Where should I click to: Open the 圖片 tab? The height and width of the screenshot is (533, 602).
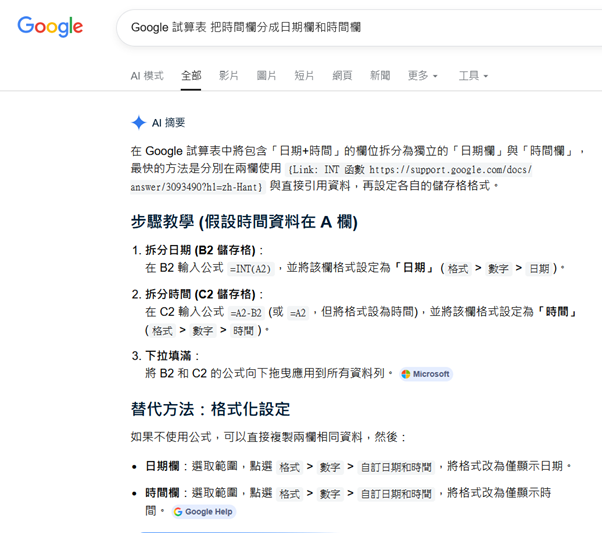pyautogui.click(x=266, y=76)
